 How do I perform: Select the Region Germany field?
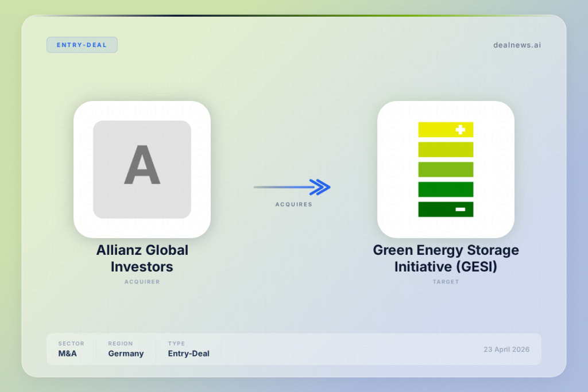coord(126,349)
